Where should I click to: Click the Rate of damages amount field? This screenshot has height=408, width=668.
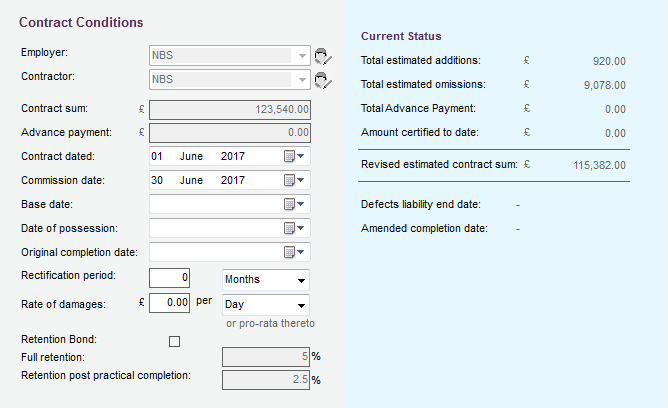tap(169, 303)
